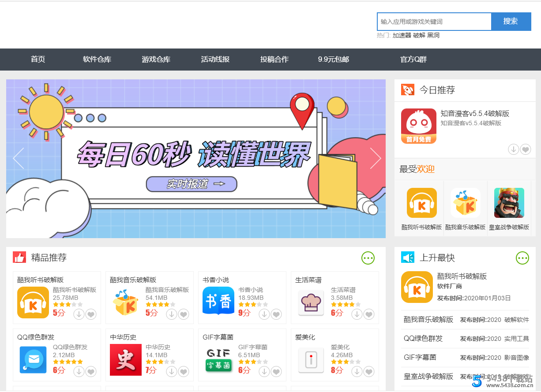Toggle favorite heart for 爱美化
Image resolution: width=541 pixels, height=392 pixels.
pos(368,372)
